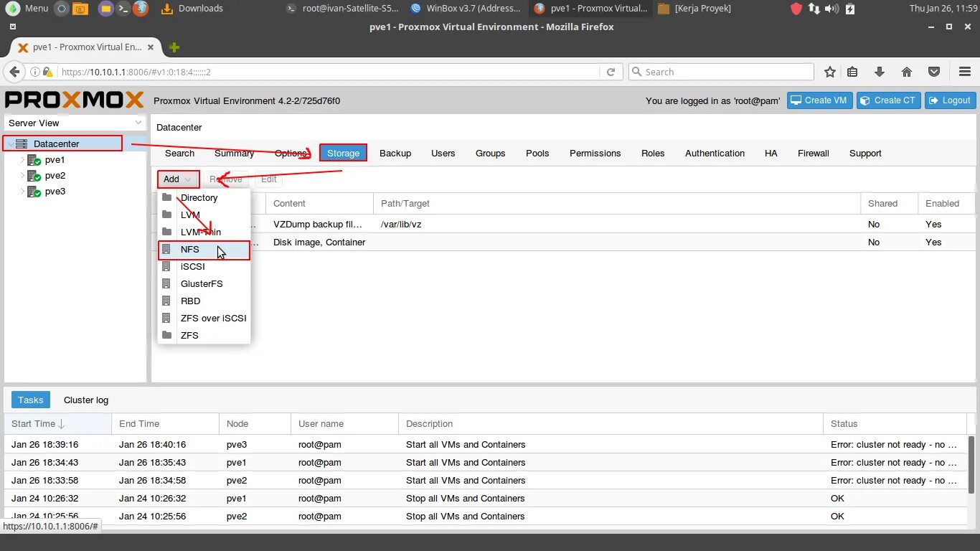This screenshot has height=551, width=980.
Task: Switch to the Authentication tab
Action: 715,153
